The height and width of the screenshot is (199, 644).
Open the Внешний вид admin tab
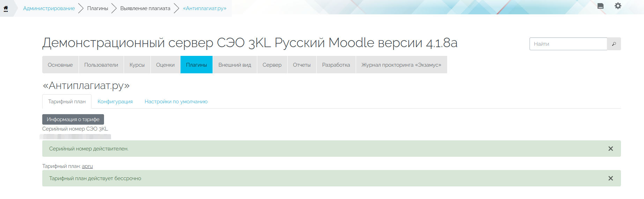pos(235,65)
